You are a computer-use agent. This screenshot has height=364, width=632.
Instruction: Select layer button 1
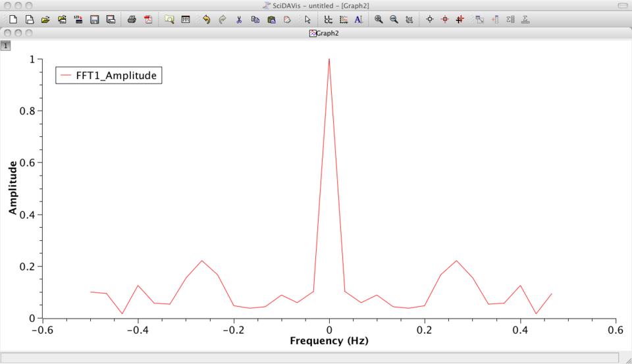[5, 45]
